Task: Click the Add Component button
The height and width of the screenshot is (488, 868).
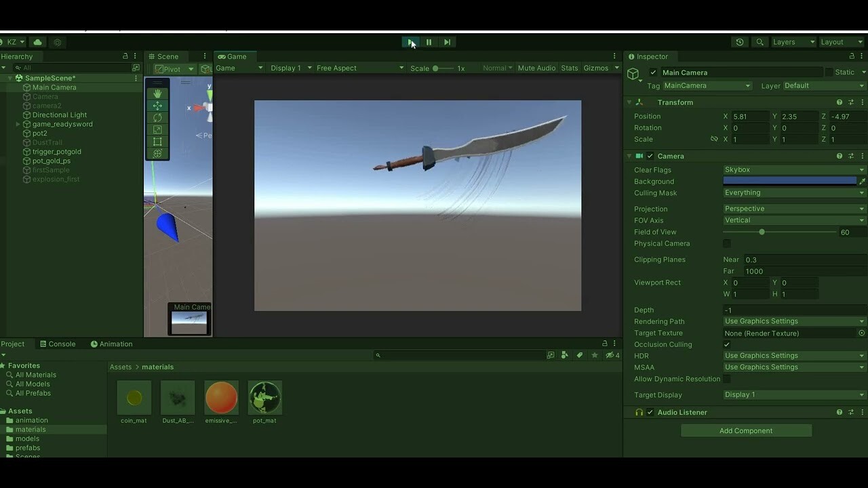Action: tap(746, 430)
